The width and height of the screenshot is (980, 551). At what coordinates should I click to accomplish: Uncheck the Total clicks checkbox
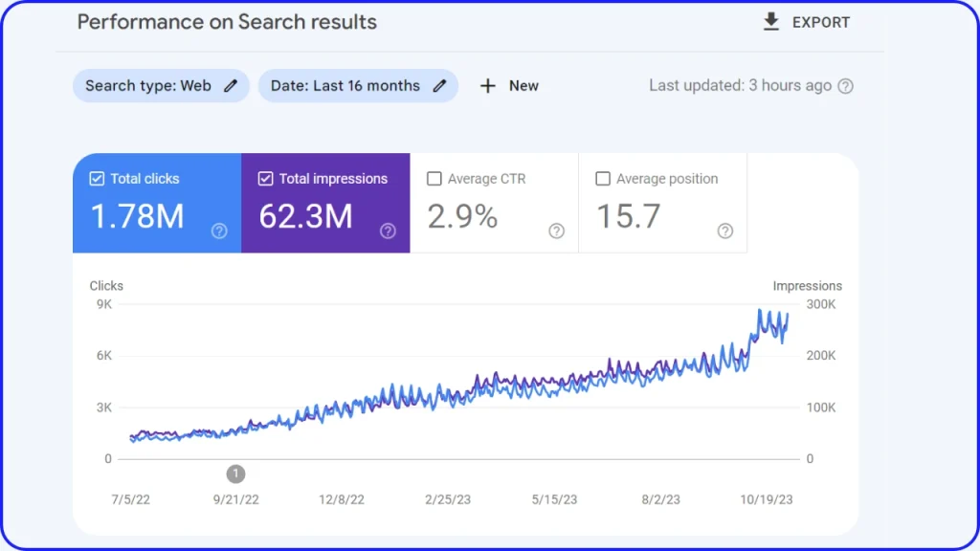[97, 179]
